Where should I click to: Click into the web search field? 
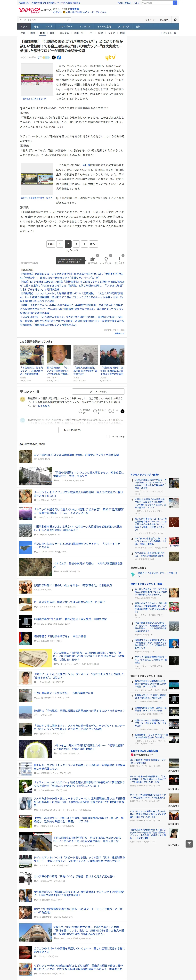pos(157,3)
